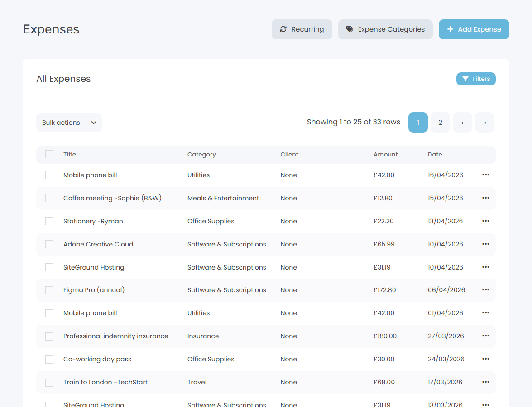Image resolution: width=532 pixels, height=407 pixels.
Task: Click the Coffee meeting -Sophie (B&W) title
Action: (x=112, y=198)
